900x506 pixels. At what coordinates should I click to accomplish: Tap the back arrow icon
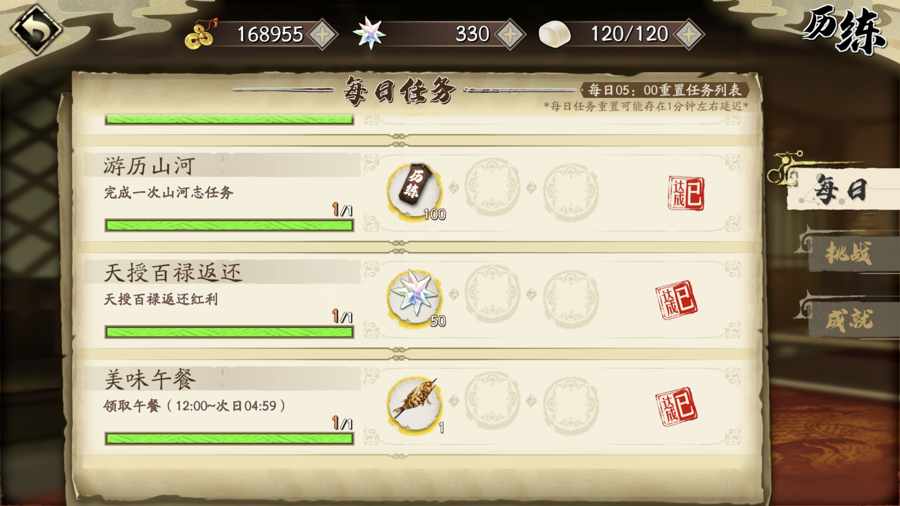(37, 29)
